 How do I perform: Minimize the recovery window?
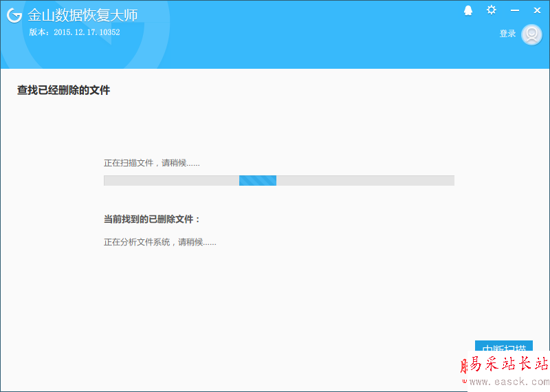(514, 10)
